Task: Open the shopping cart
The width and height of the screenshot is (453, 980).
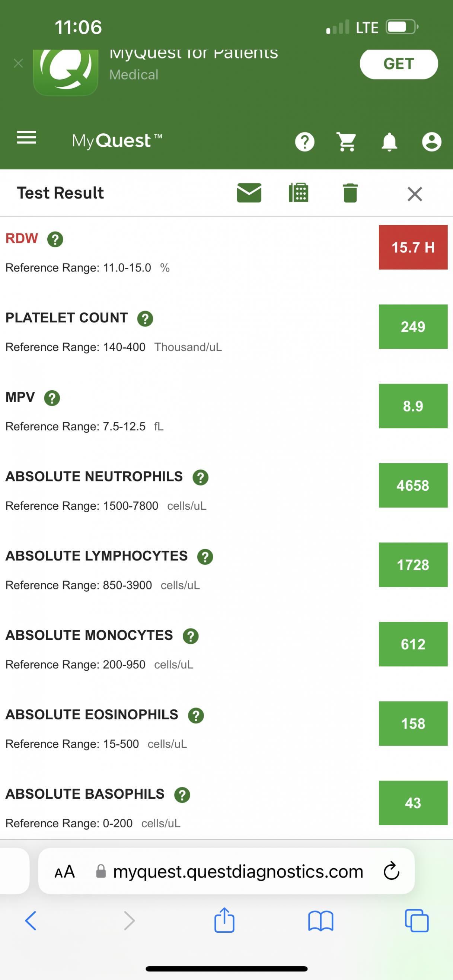Action: tap(347, 142)
